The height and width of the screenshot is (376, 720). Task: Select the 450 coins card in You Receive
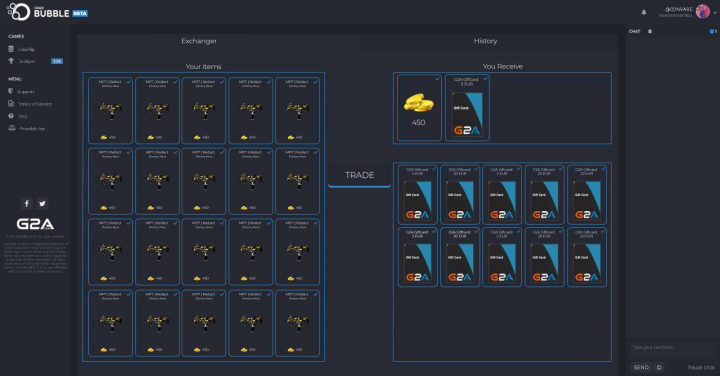pos(419,108)
